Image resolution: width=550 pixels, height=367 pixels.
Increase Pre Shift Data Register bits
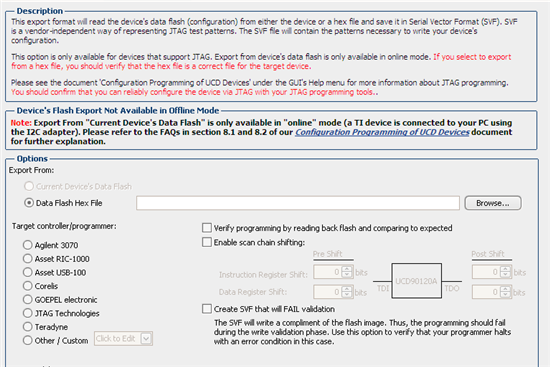point(347,289)
